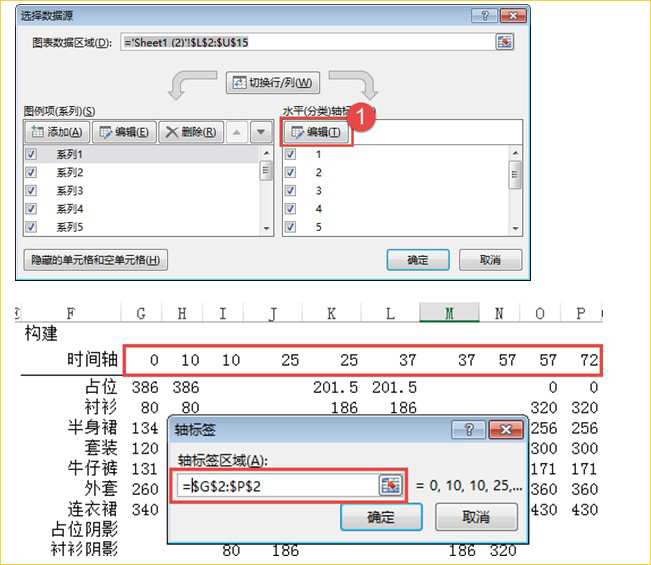Move selected series down with the down arrow
This screenshot has height=565, width=651.
[261, 132]
